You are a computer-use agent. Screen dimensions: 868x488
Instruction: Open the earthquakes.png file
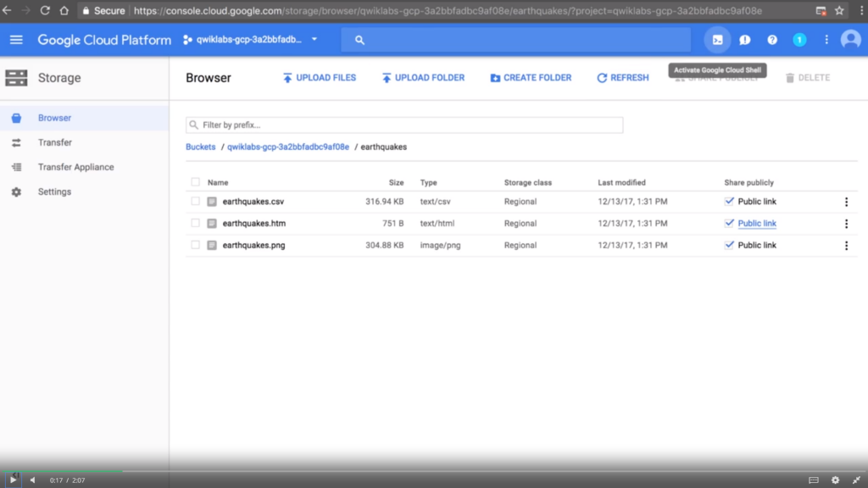253,245
